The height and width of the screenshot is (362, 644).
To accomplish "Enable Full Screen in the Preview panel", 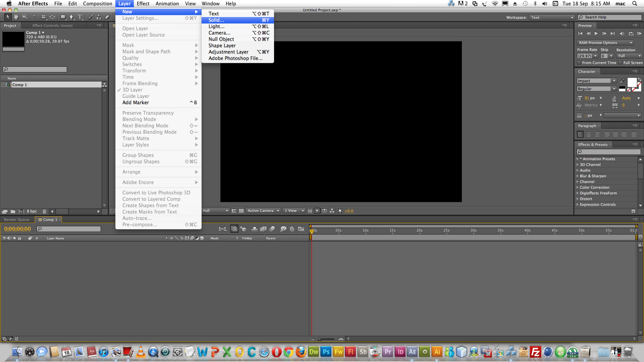I will click(620, 63).
